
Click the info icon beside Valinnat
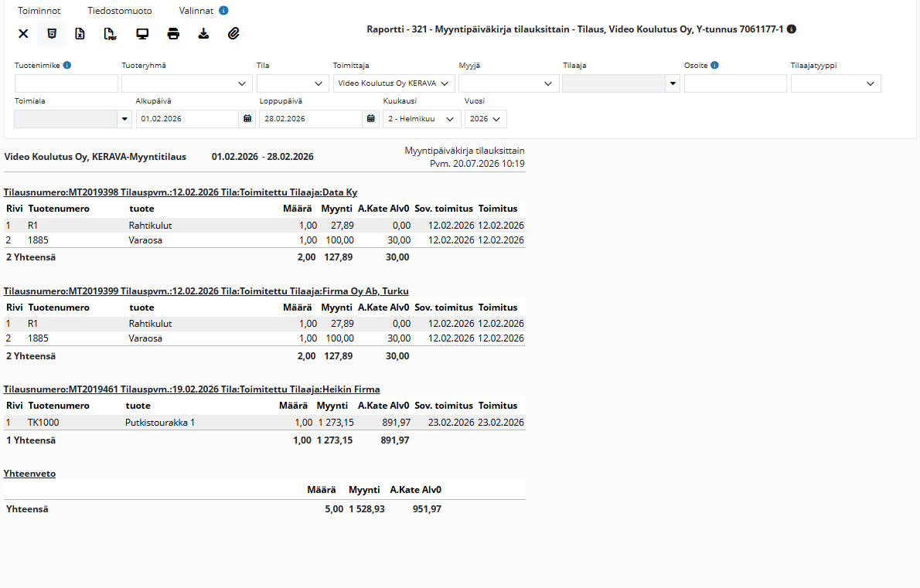tap(223, 11)
